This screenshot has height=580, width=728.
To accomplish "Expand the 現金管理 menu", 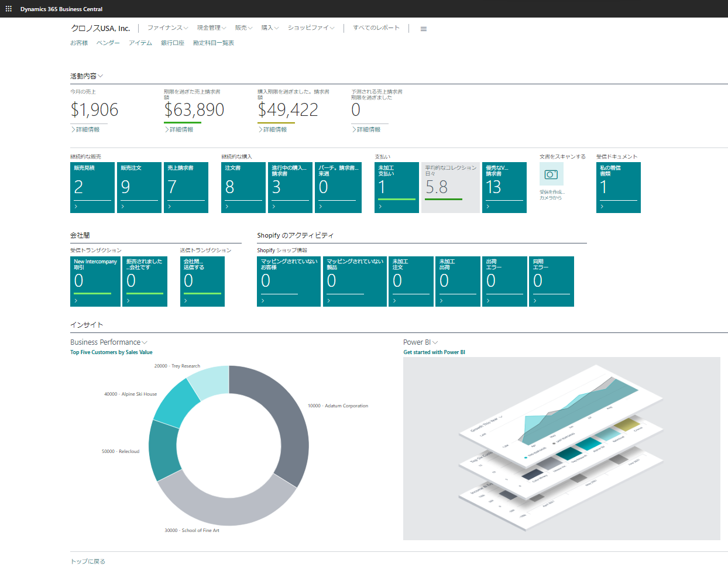I will pyautogui.click(x=211, y=28).
